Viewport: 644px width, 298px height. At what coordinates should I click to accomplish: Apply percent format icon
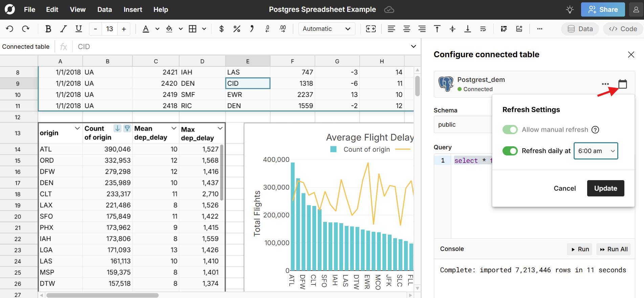237,29
